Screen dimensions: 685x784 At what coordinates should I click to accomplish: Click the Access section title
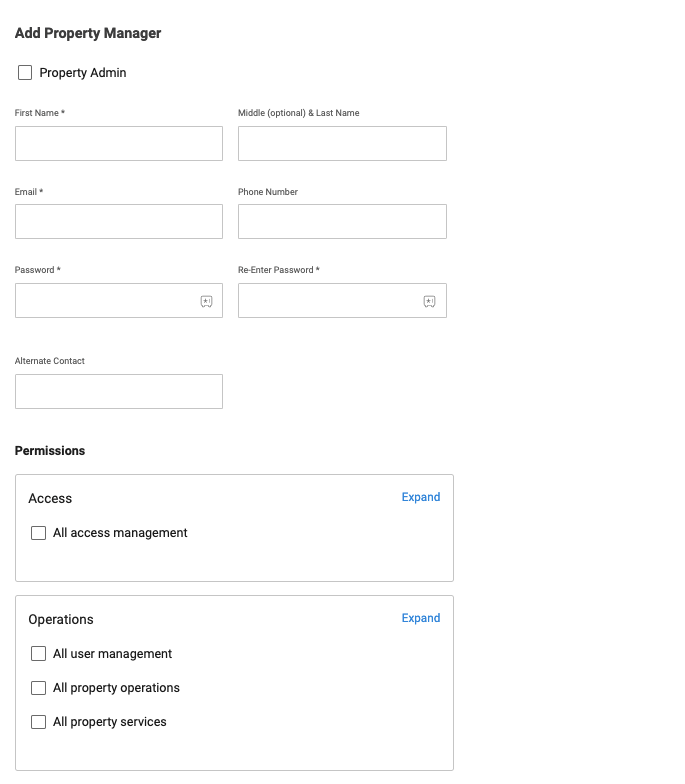point(50,498)
